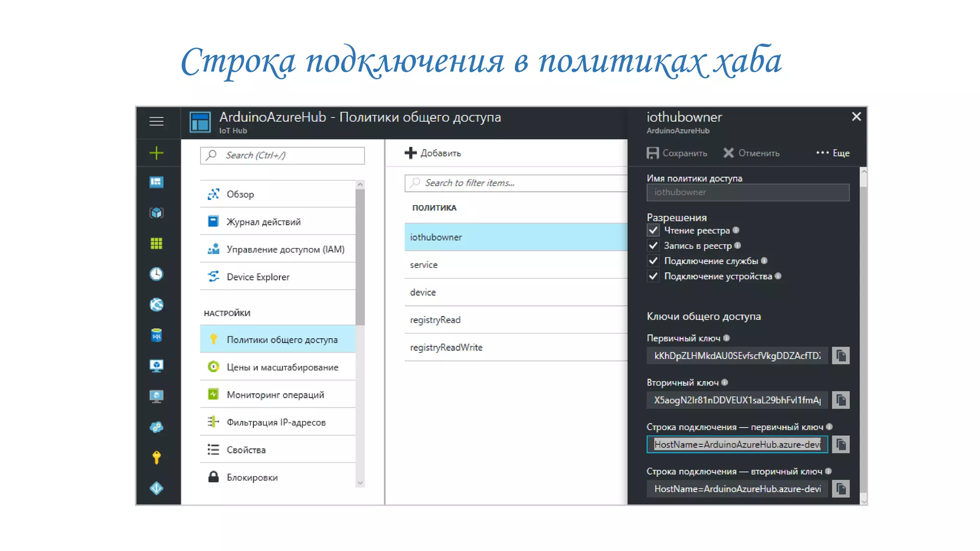
Task: Open the clock Recent icon in sidebar
Action: (156, 274)
